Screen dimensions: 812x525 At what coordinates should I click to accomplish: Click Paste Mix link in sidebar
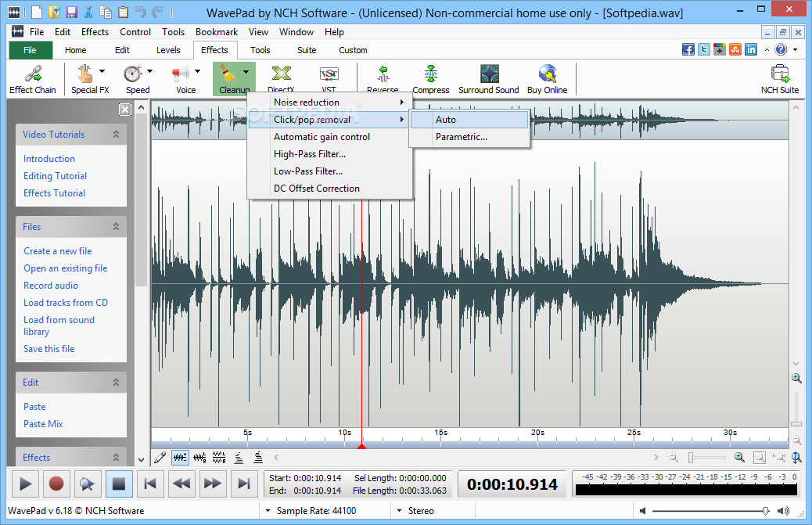click(43, 423)
